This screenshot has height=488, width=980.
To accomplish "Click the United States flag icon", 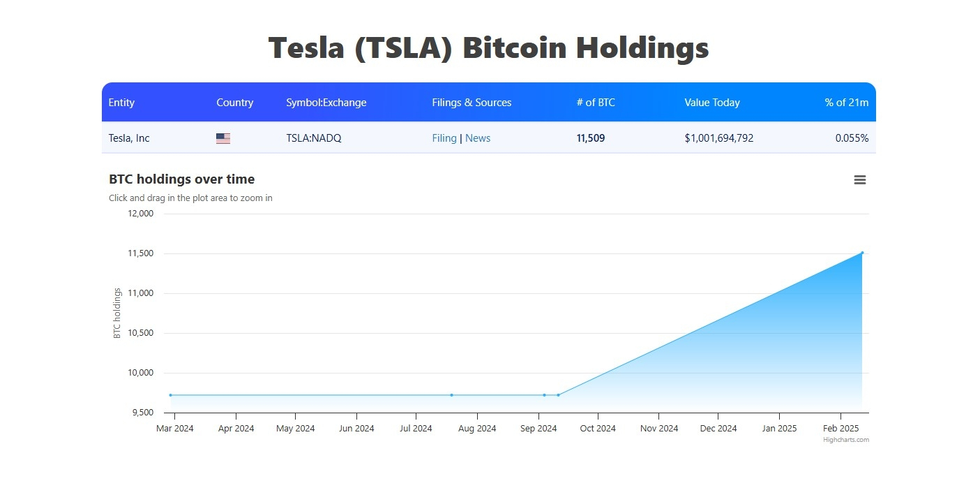I will click(223, 139).
